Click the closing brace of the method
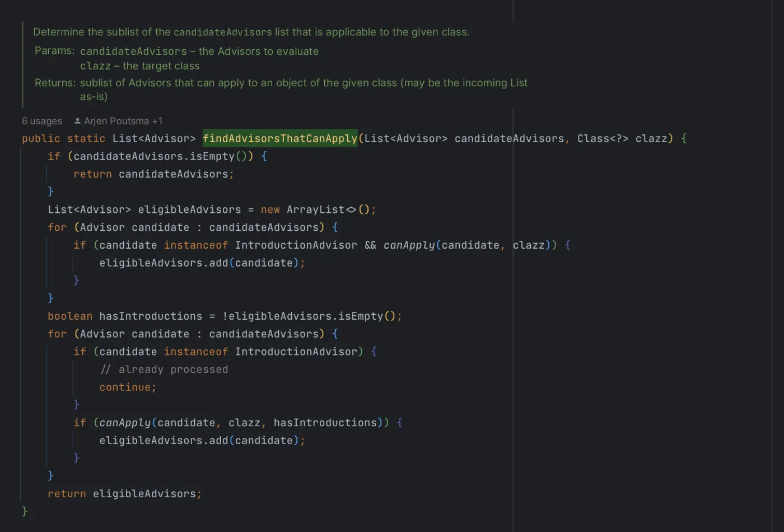This screenshot has height=532, width=784. point(25,511)
